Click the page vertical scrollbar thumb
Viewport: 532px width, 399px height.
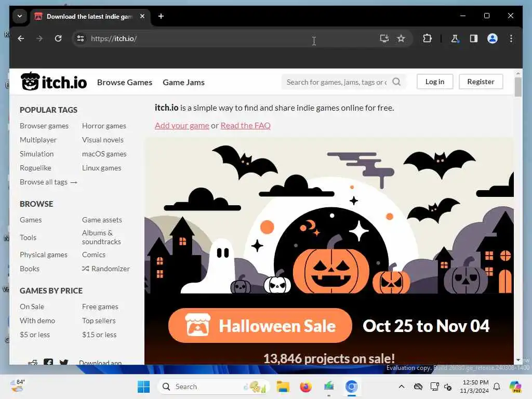(518, 87)
